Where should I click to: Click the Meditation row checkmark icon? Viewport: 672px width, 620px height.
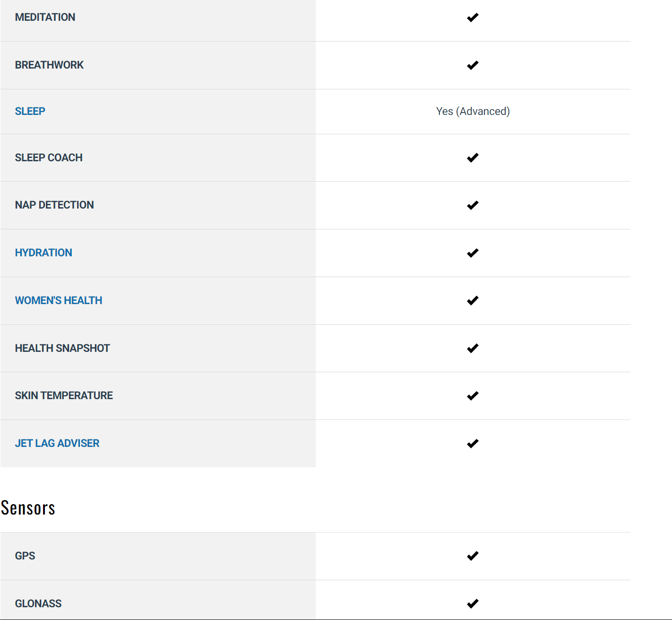coord(473,17)
